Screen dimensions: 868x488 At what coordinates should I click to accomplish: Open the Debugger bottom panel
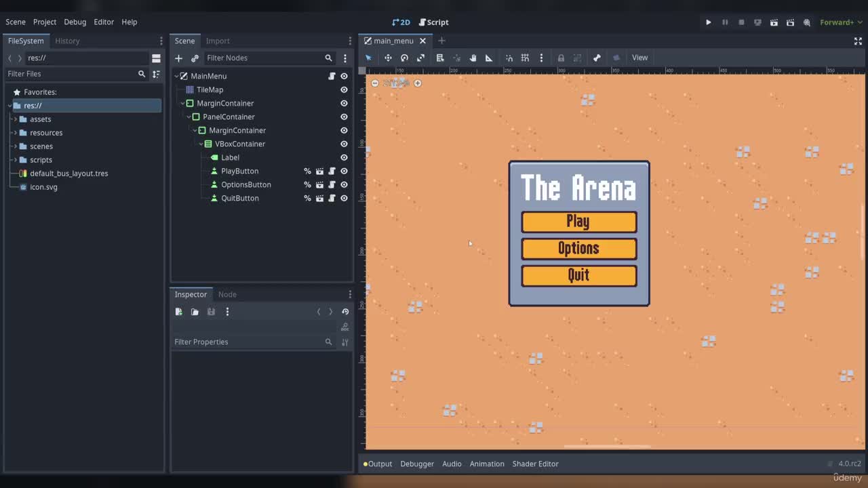tap(417, 464)
